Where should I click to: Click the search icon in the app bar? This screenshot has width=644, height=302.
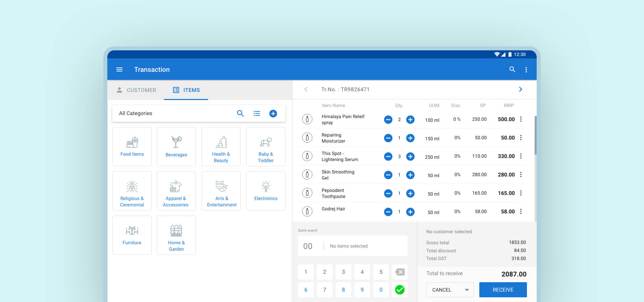coord(512,69)
